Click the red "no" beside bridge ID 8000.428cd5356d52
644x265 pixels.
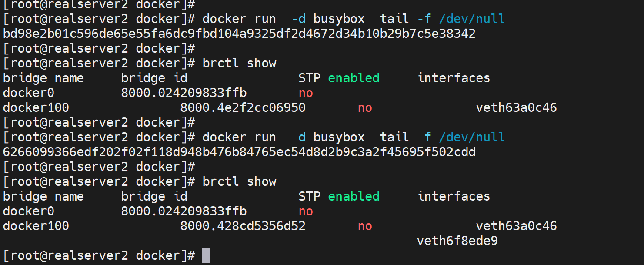tap(365, 226)
